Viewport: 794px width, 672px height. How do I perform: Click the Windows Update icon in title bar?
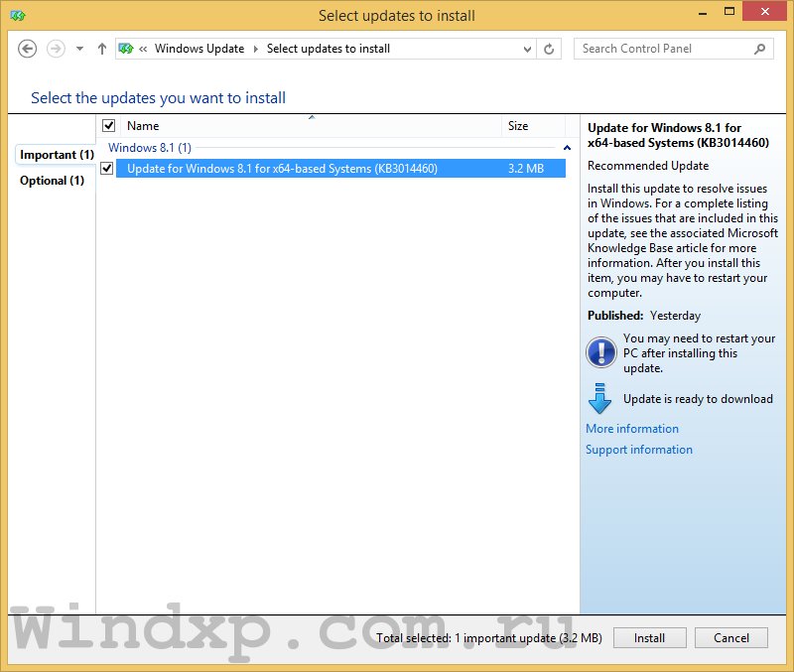click(x=18, y=16)
